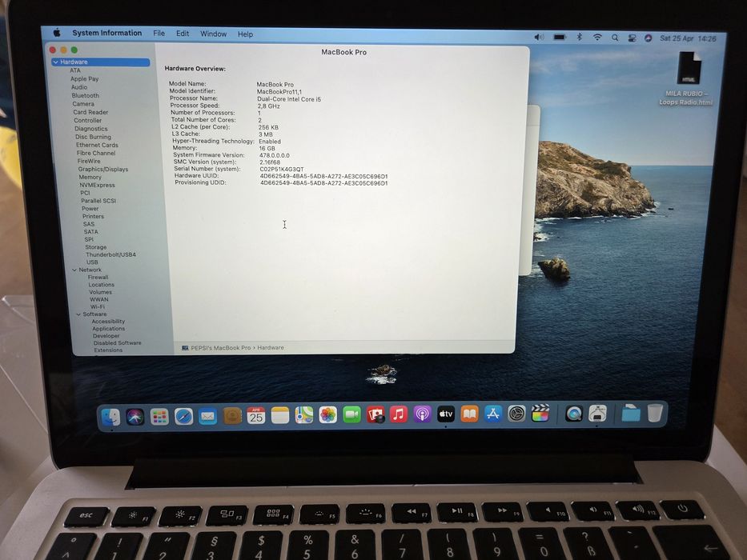
Task: Open the Apple menu
Action: [x=57, y=32]
